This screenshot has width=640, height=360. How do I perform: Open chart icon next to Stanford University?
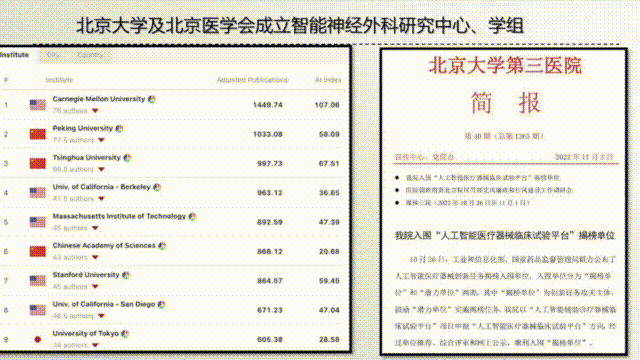(x=126, y=276)
